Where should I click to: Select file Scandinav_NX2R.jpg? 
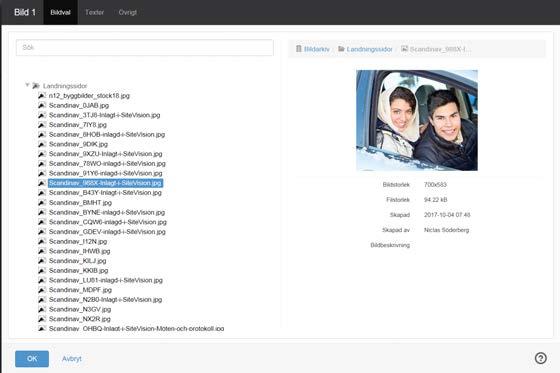[x=80, y=319]
